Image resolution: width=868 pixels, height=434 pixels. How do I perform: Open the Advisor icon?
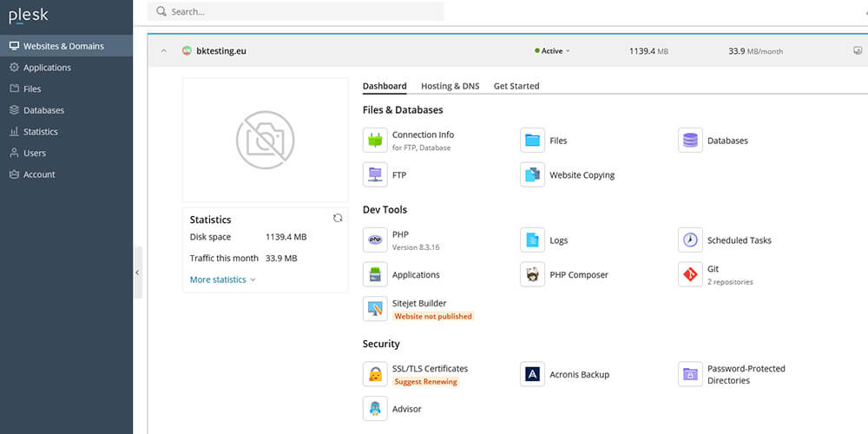tap(375, 409)
